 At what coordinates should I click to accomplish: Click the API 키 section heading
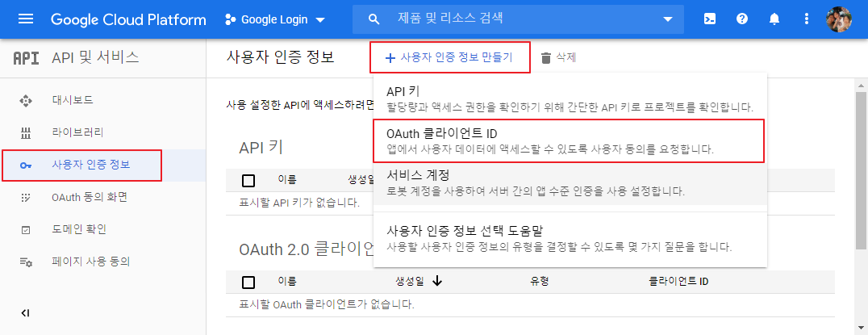point(261,147)
